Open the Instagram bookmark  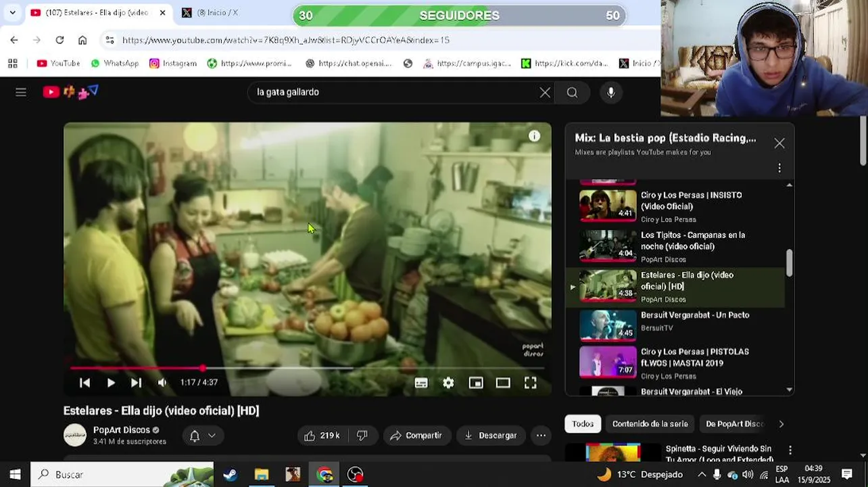click(x=173, y=64)
